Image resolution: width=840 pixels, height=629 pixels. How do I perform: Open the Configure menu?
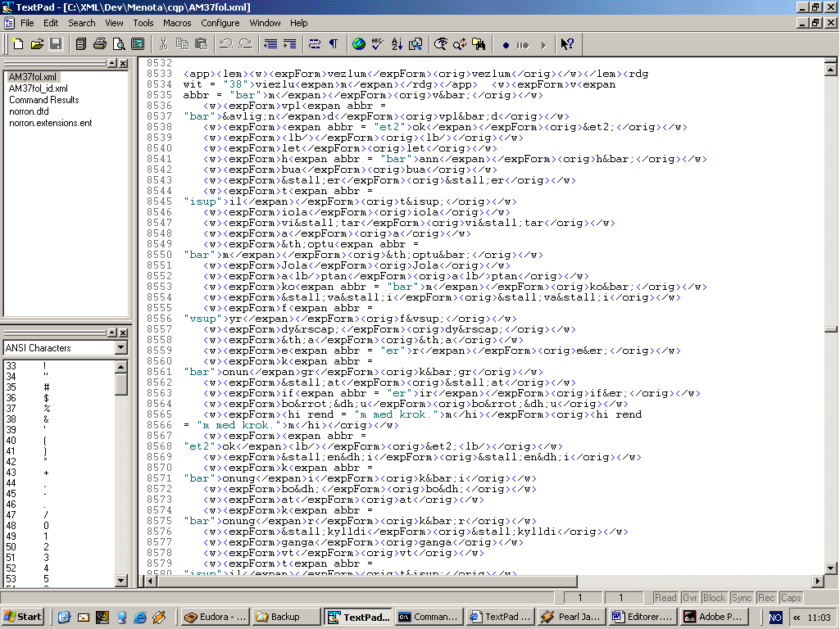[x=220, y=23]
